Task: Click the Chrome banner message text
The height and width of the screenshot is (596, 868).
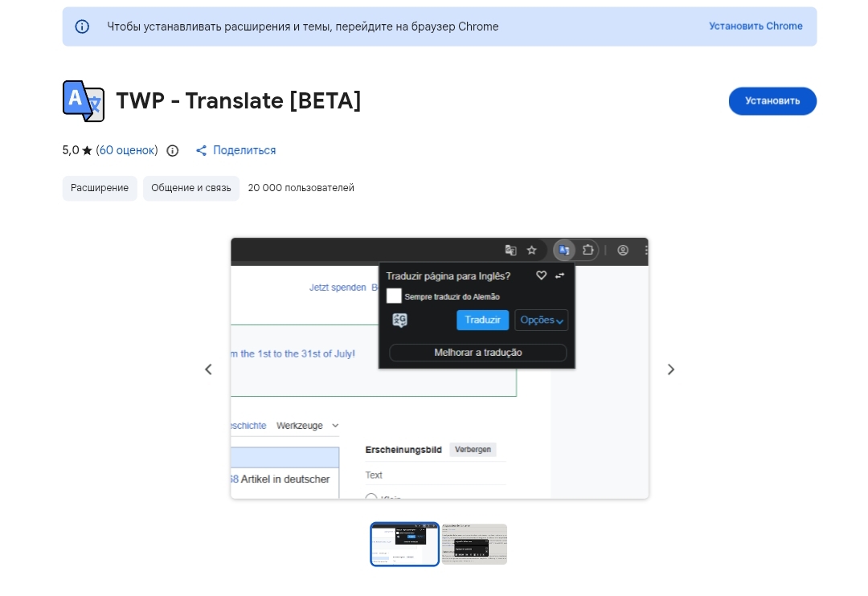Action: 303,27
